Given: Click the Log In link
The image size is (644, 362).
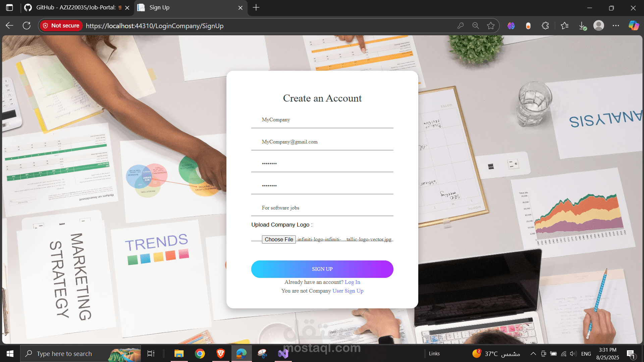Looking at the screenshot, I should [x=352, y=282].
